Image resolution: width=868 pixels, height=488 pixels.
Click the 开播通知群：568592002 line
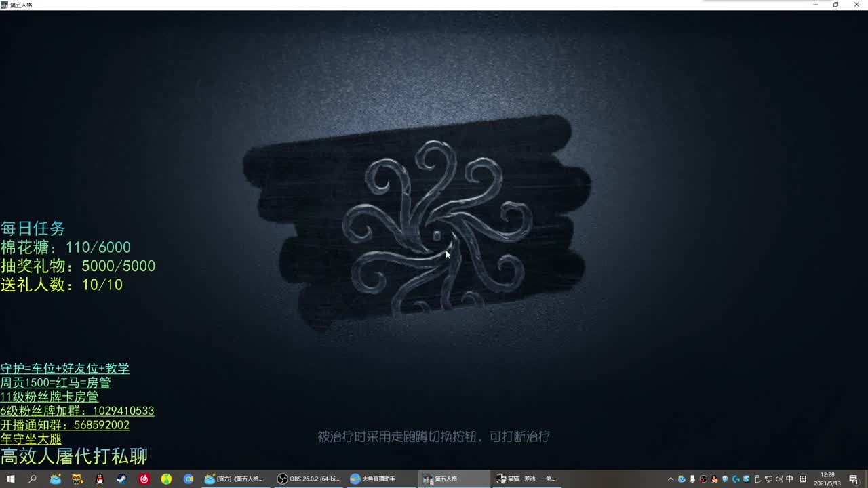65,426
